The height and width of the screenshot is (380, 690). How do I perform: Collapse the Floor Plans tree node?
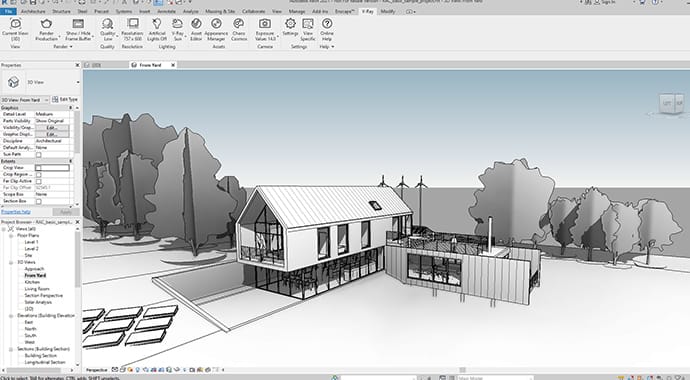pos(11,236)
